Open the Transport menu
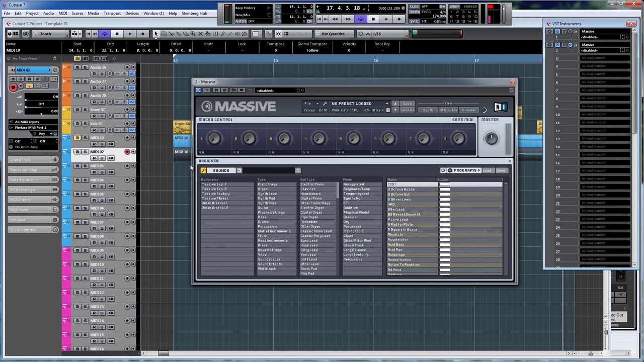 tap(112, 13)
